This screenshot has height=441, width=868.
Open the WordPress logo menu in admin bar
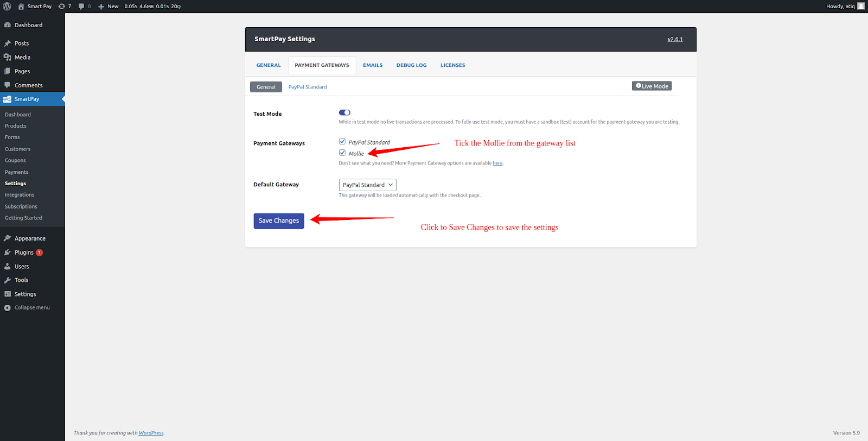pyautogui.click(x=7, y=7)
